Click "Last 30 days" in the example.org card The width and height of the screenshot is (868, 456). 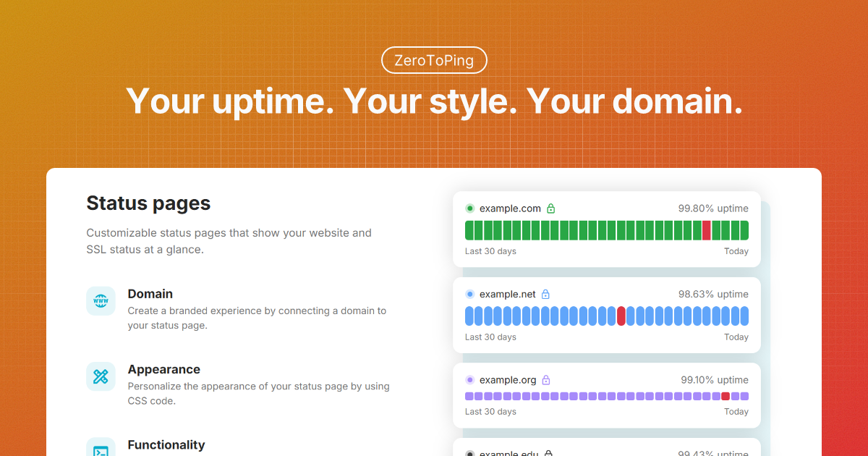[x=490, y=412]
